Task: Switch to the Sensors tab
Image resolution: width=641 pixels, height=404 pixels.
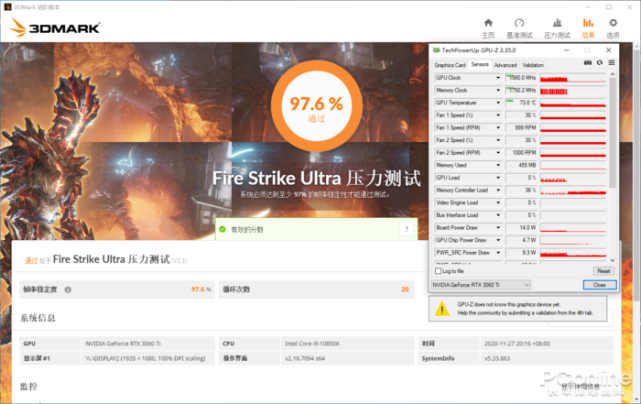Action: point(480,65)
